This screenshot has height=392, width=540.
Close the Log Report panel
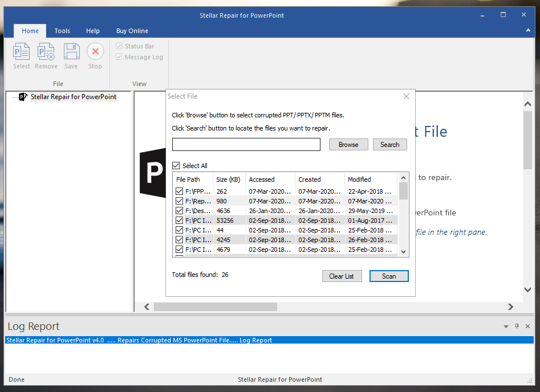point(529,326)
